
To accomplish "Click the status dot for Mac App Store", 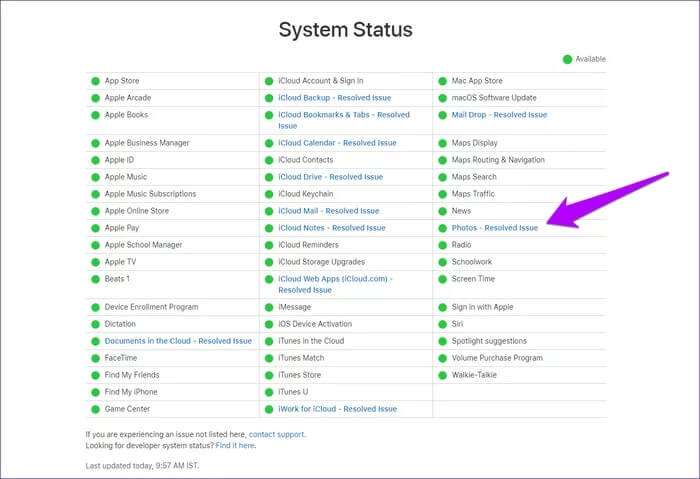I will pyautogui.click(x=442, y=81).
